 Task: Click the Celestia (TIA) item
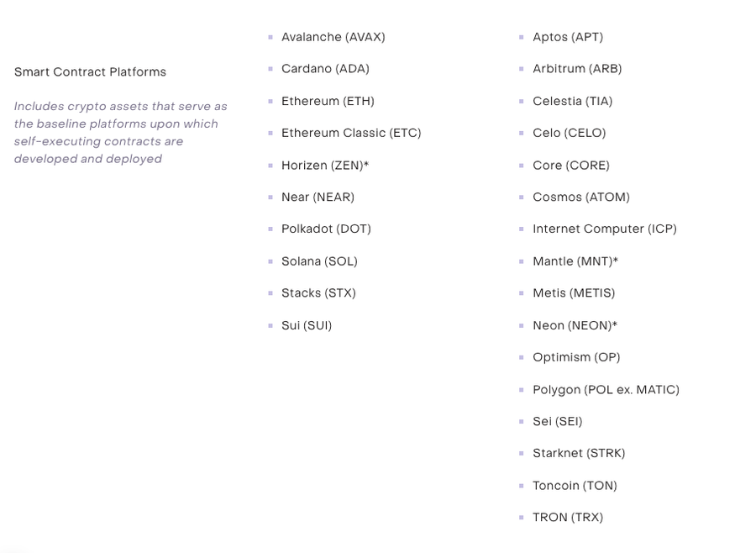point(572,101)
